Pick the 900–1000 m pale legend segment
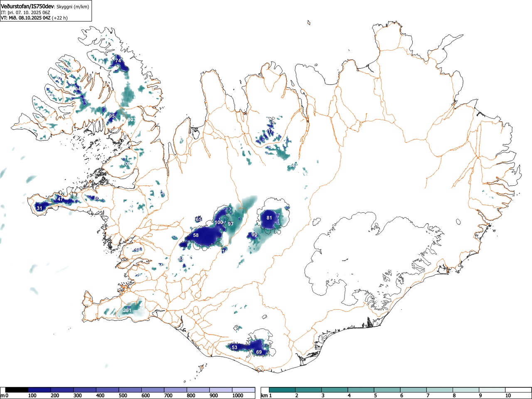 [x=221, y=390]
